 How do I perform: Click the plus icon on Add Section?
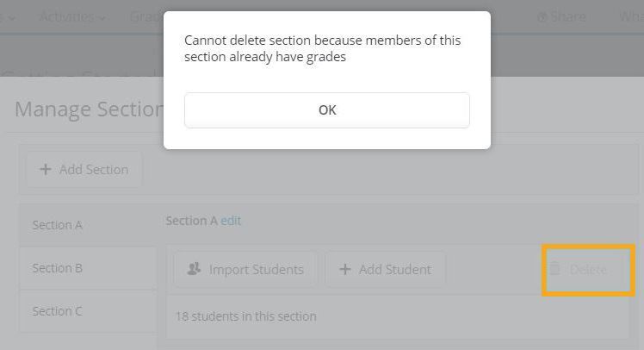click(x=46, y=170)
